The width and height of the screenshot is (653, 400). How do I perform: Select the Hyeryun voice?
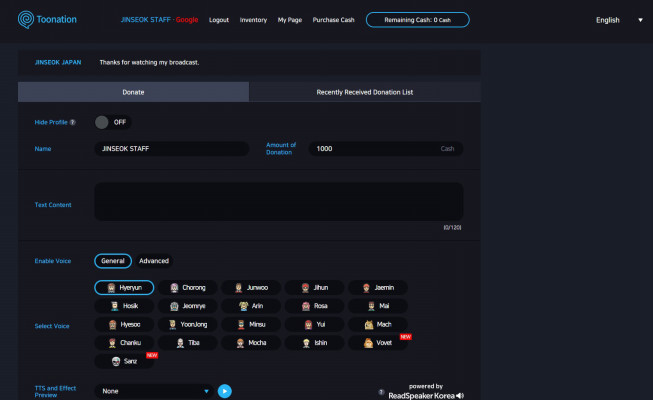(124, 288)
